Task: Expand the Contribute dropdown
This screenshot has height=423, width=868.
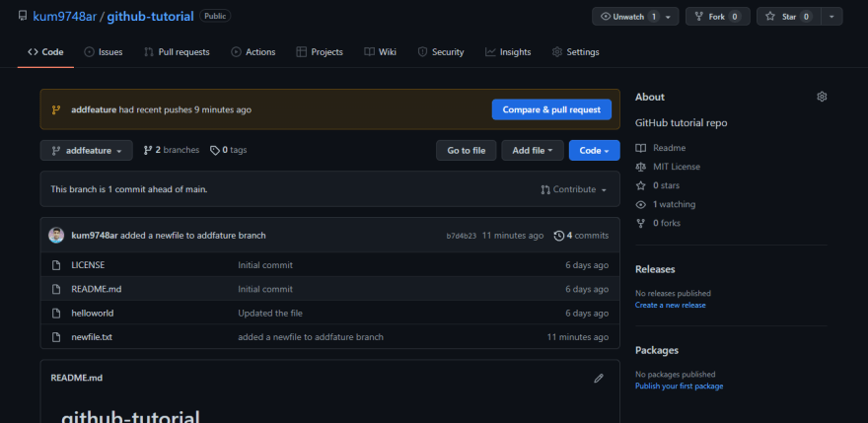Action: [x=574, y=189]
